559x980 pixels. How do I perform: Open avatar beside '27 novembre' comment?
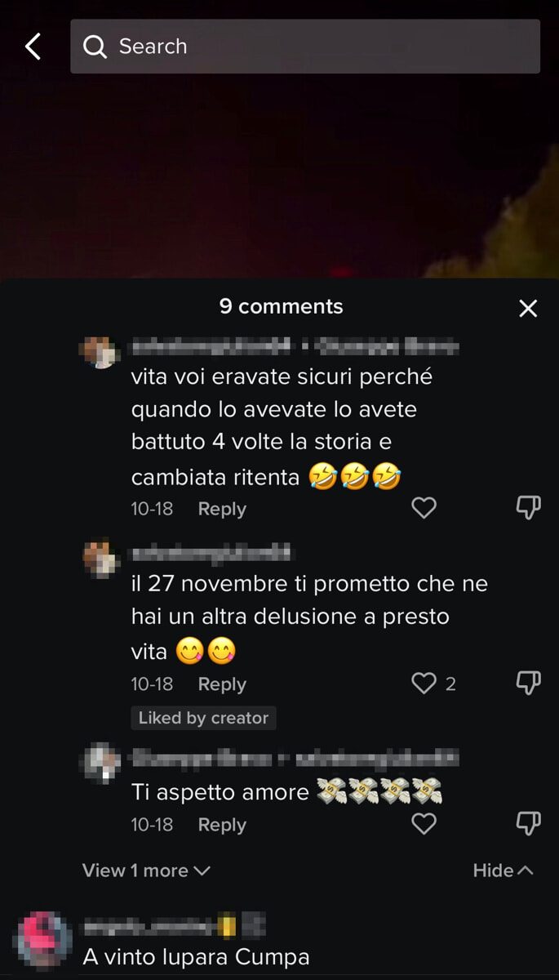(103, 558)
